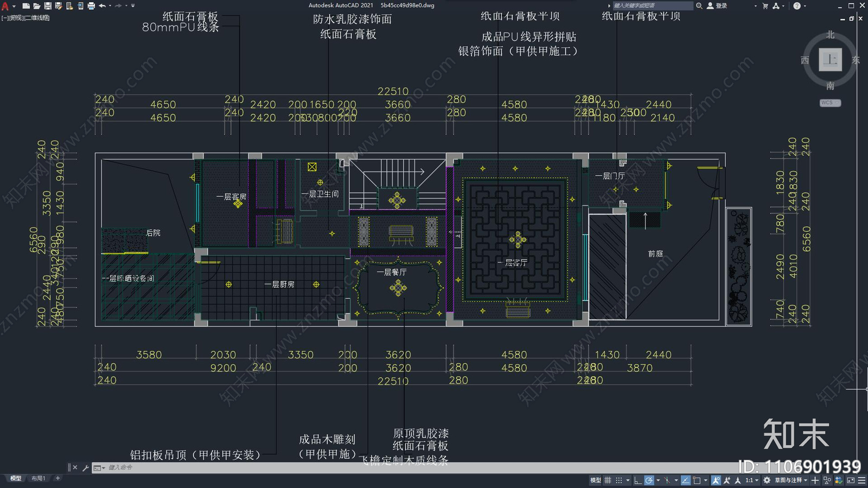
Task: Toggle drawing grid display
Action: tap(608, 480)
